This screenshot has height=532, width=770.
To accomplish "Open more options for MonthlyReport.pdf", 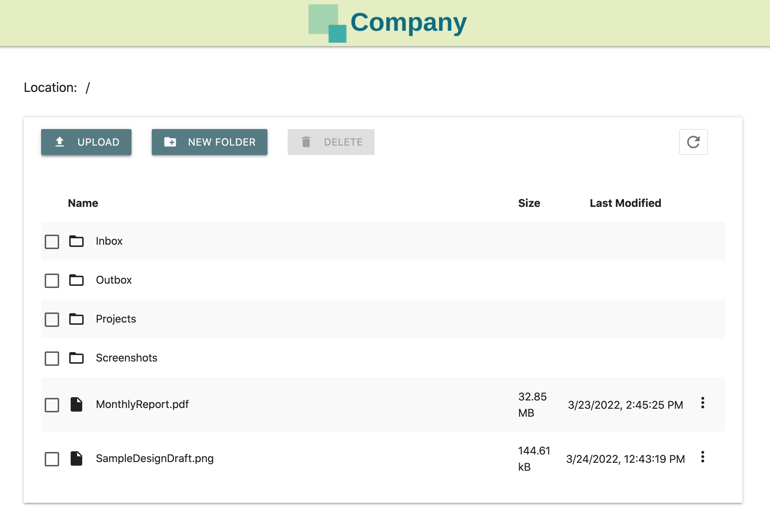I will [x=702, y=403].
